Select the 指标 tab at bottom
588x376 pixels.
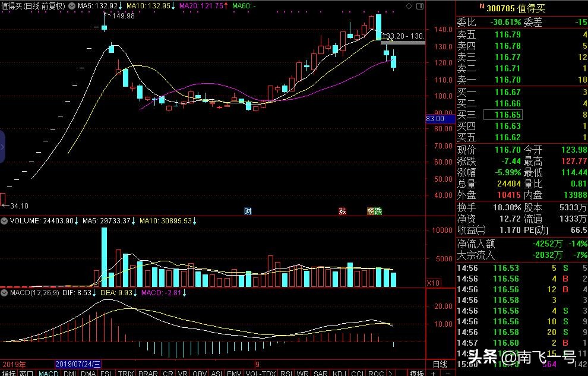coord(8,373)
